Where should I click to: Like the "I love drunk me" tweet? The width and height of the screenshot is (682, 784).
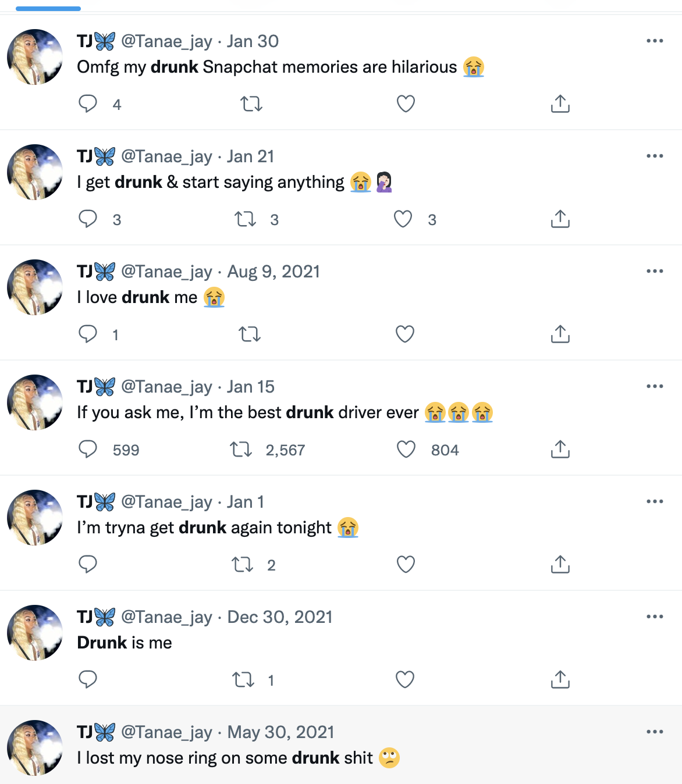405,334
